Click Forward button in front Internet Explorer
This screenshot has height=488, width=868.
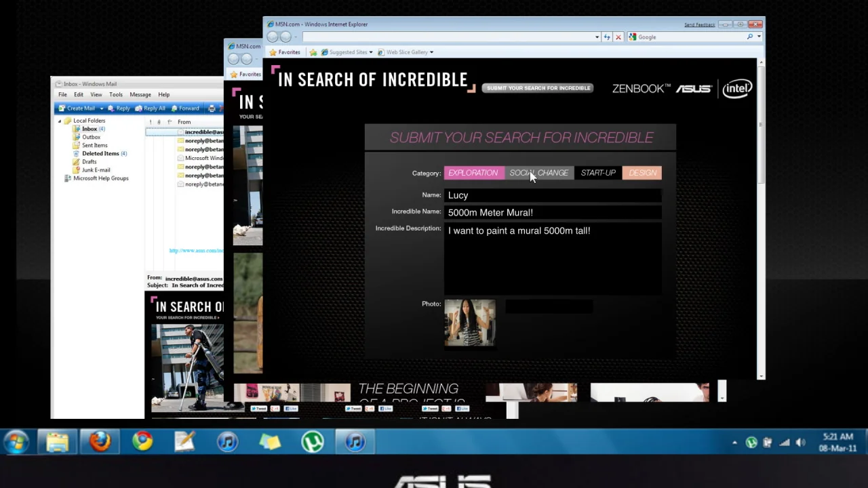coord(286,37)
